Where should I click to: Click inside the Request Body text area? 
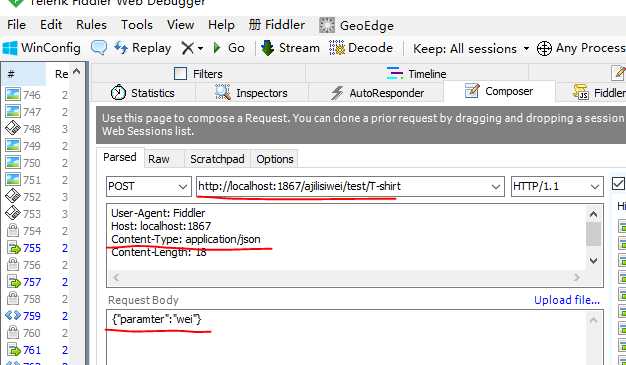pyautogui.click(x=347, y=337)
